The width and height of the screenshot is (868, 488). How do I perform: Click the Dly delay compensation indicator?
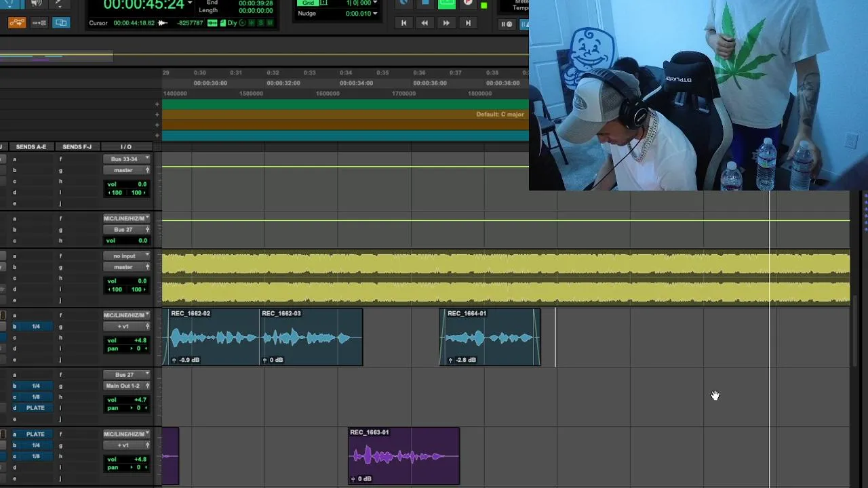233,23
